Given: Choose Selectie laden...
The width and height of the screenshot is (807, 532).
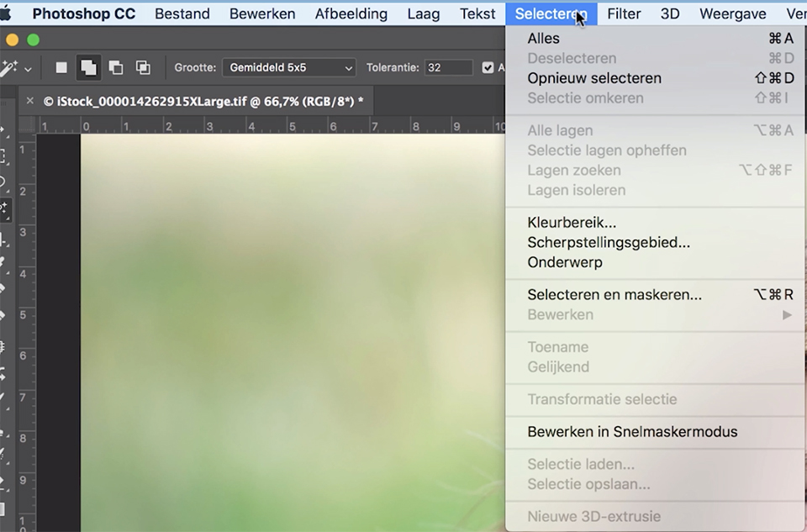Looking at the screenshot, I should tap(655, 464).
